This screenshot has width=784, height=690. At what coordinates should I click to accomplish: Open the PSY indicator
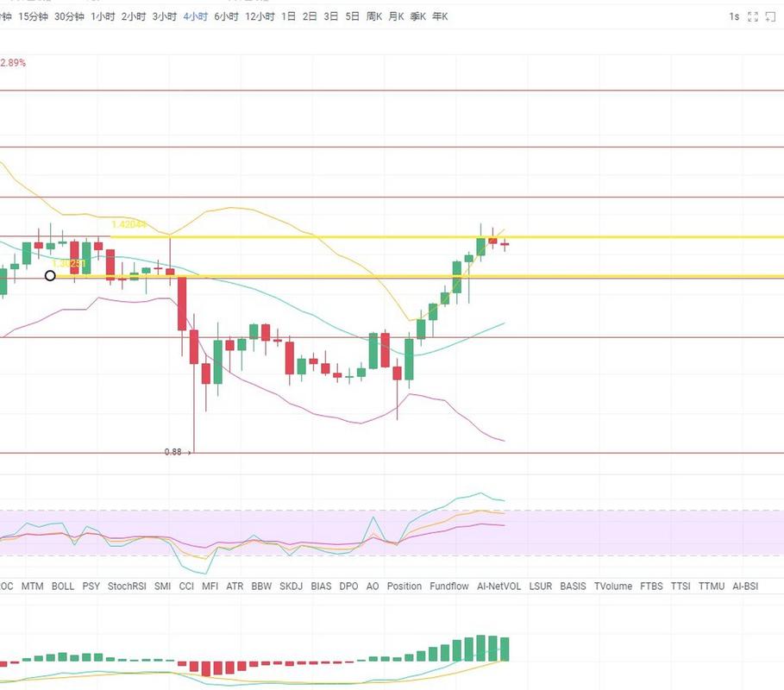(x=91, y=586)
